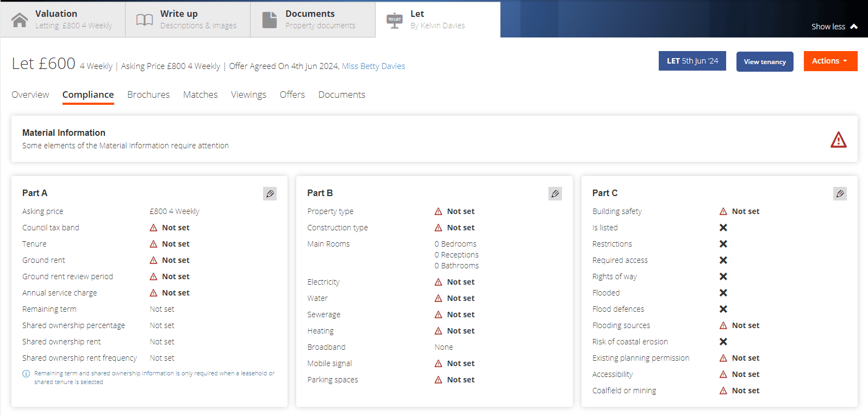Click the Sewerage label
868x415 pixels.
[x=324, y=315]
